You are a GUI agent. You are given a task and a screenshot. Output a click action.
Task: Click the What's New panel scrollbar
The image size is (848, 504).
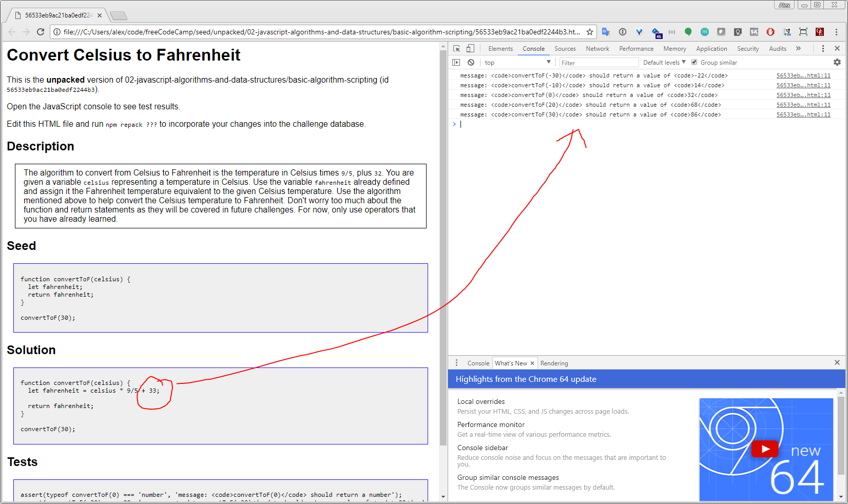tap(841, 435)
